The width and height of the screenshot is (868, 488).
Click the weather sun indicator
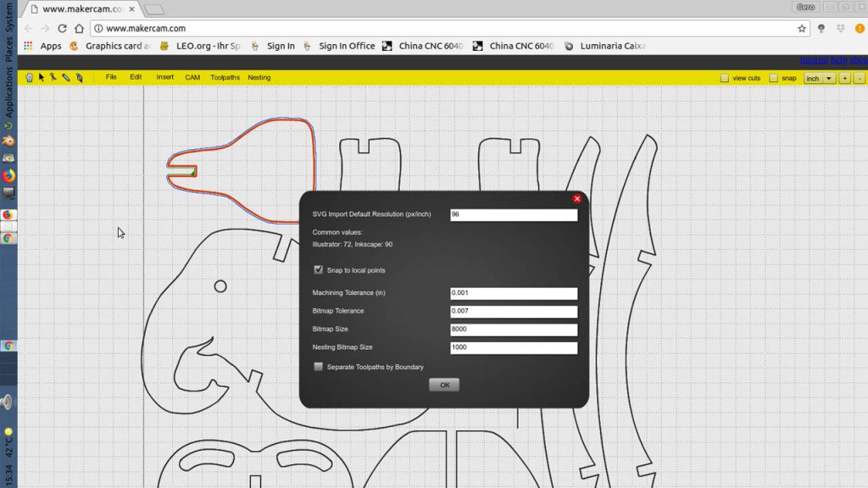click(8, 431)
